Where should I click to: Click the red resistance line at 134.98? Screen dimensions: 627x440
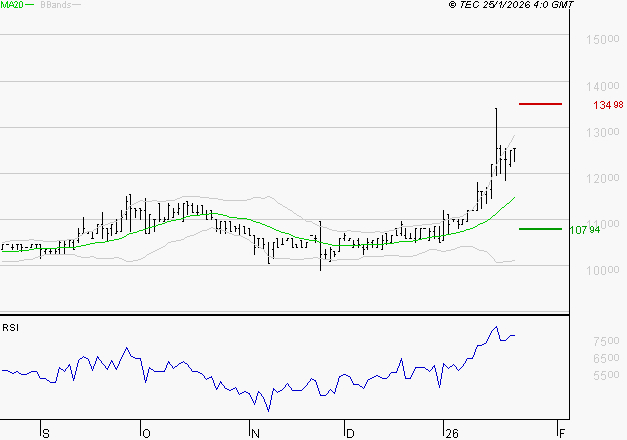pos(540,104)
